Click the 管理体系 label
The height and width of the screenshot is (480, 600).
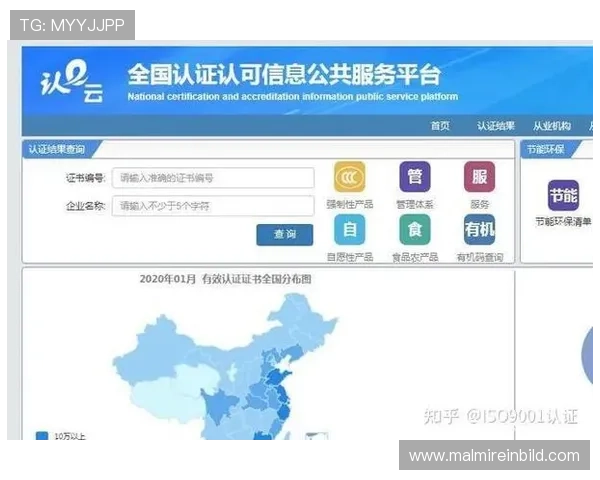[415, 204]
